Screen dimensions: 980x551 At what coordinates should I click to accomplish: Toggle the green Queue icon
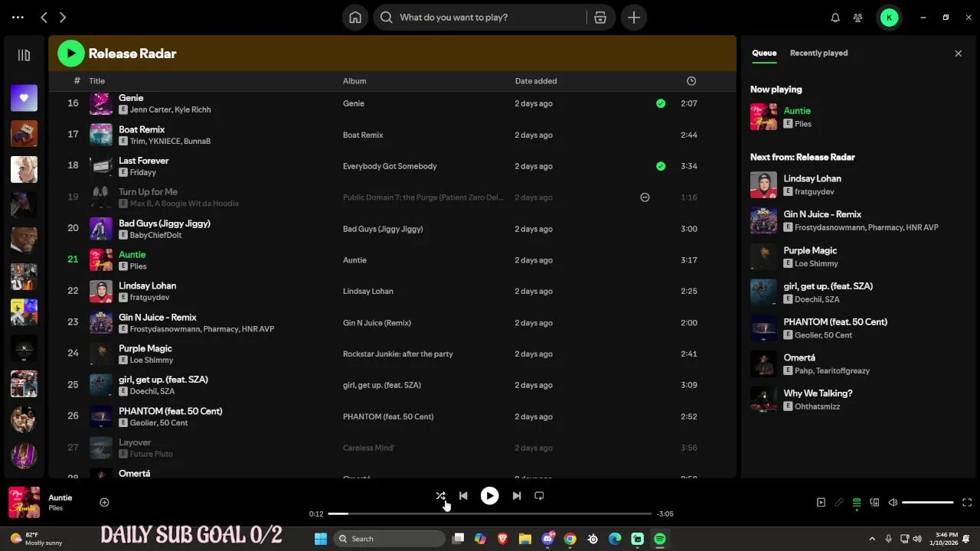click(857, 503)
